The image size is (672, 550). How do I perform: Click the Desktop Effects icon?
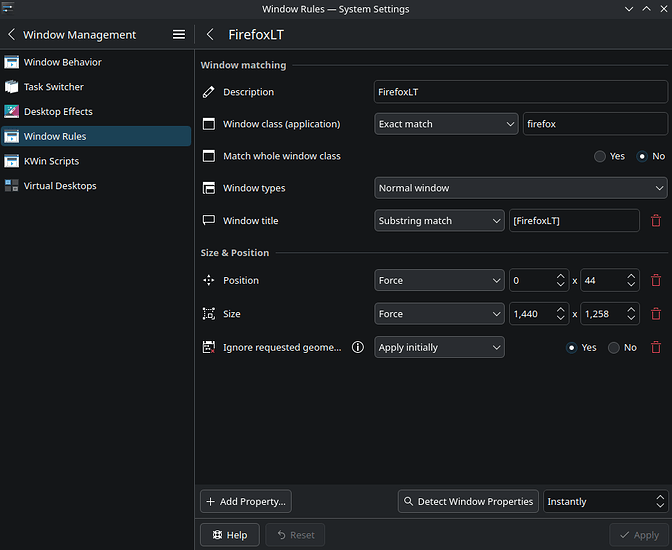pyautogui.click(x=12, y=111)
